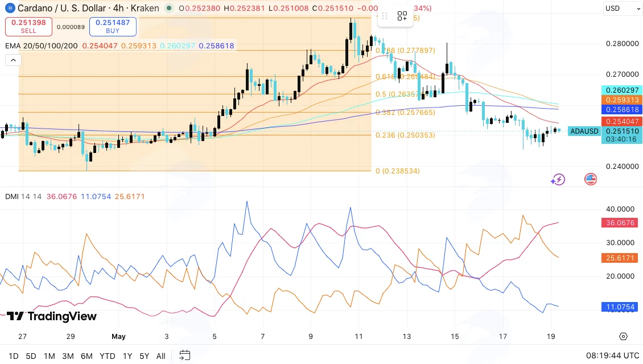Open the go-to-date calendar icon

[x=185, y=355]
